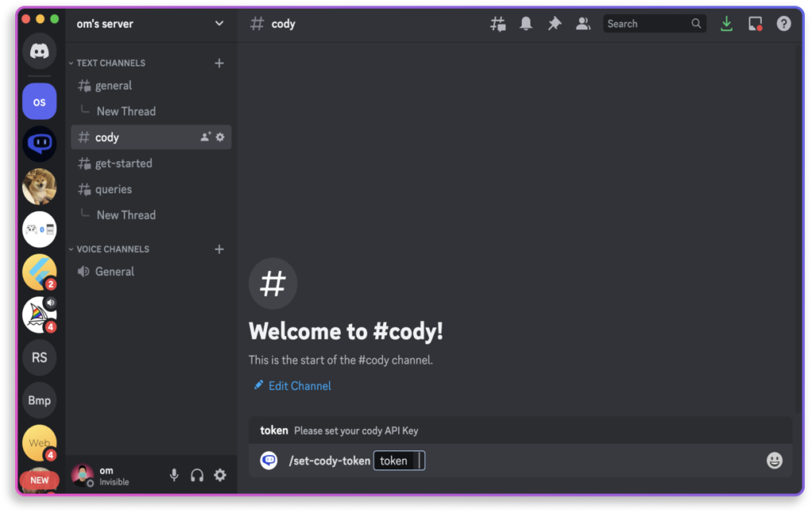Download apps via green arrow icon
This screenshot has width=812, height=513.
tap(726, 24)
